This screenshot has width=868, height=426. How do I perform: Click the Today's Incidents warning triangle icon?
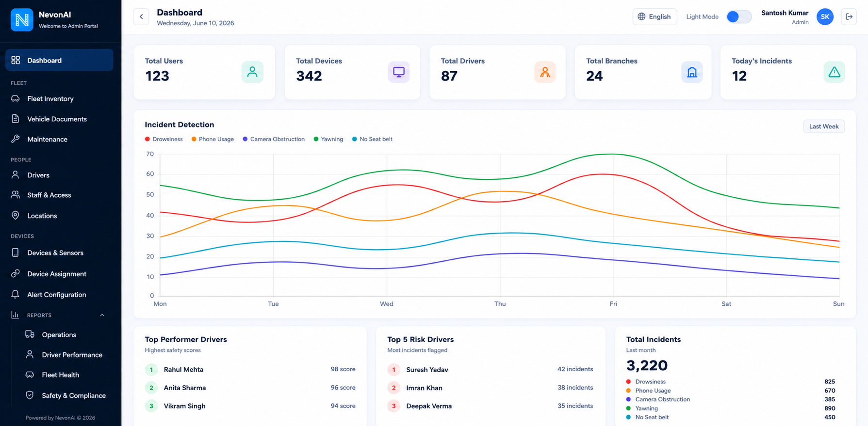click(834, 72)
